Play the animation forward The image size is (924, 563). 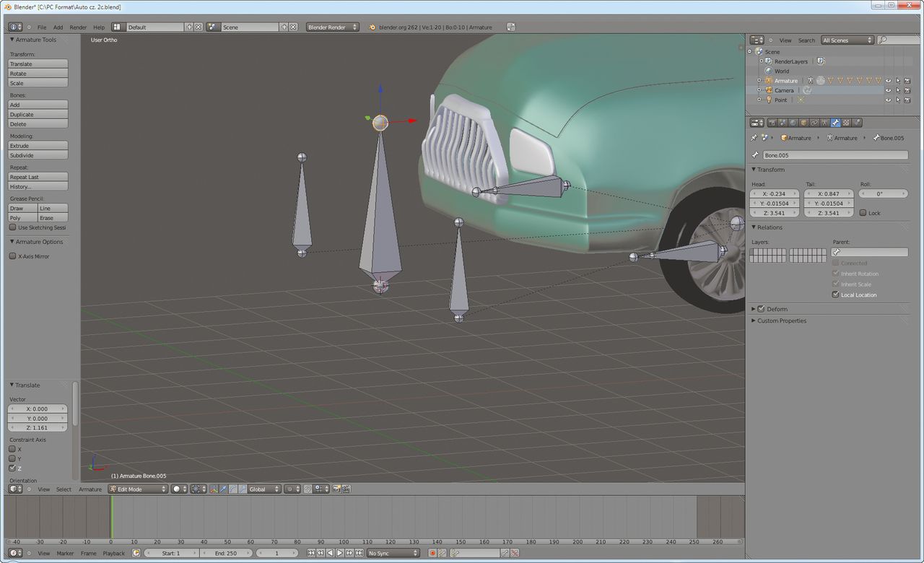pyautogui.click(x=339, y=553)
